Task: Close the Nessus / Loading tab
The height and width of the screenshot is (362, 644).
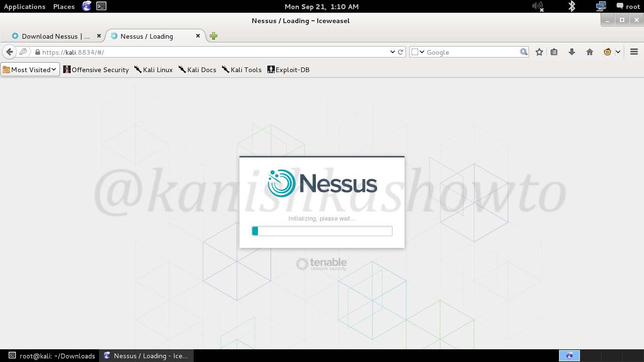Action: click(x=198, y=36)
